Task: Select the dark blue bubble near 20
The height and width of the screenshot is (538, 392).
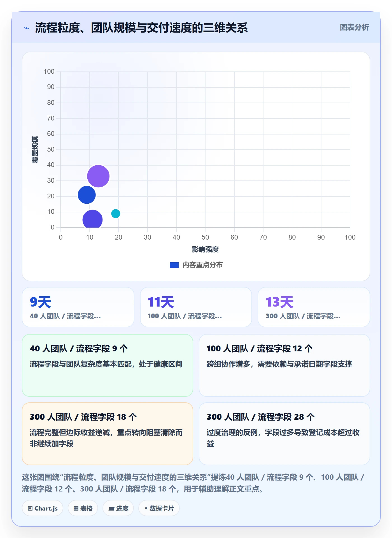Action: (x=87, y=195)
